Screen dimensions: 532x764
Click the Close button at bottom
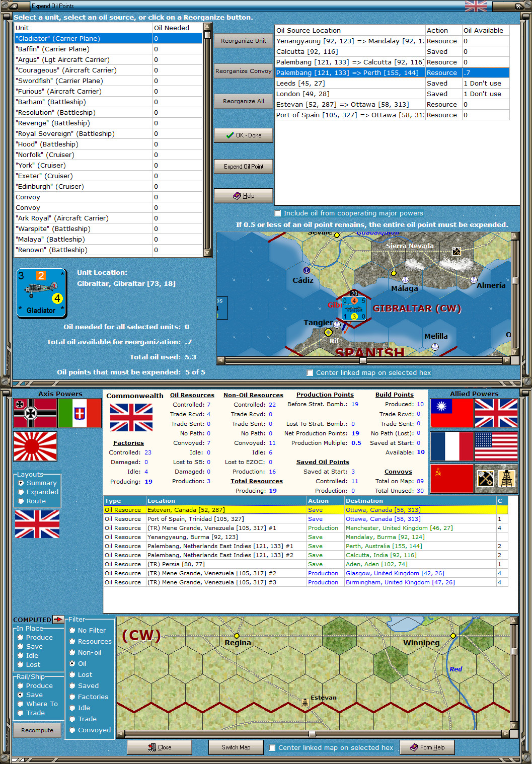(160, 747)
